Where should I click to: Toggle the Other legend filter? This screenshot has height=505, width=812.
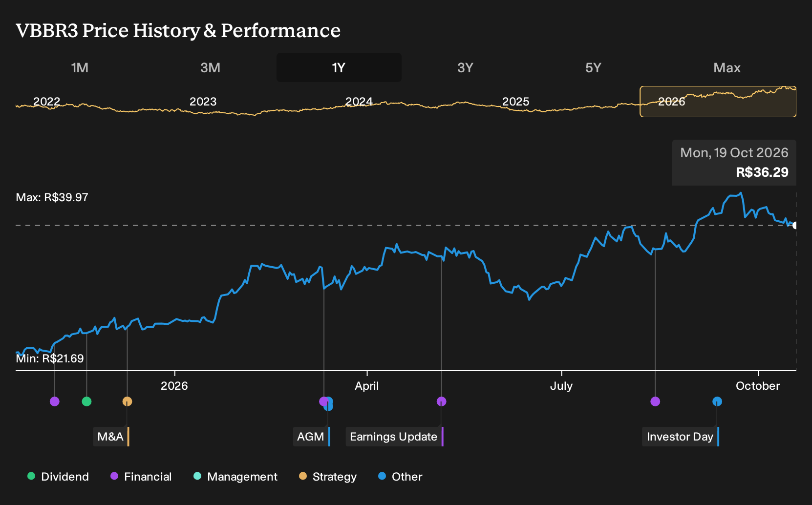pyautogui.click(x=400, y=477)
